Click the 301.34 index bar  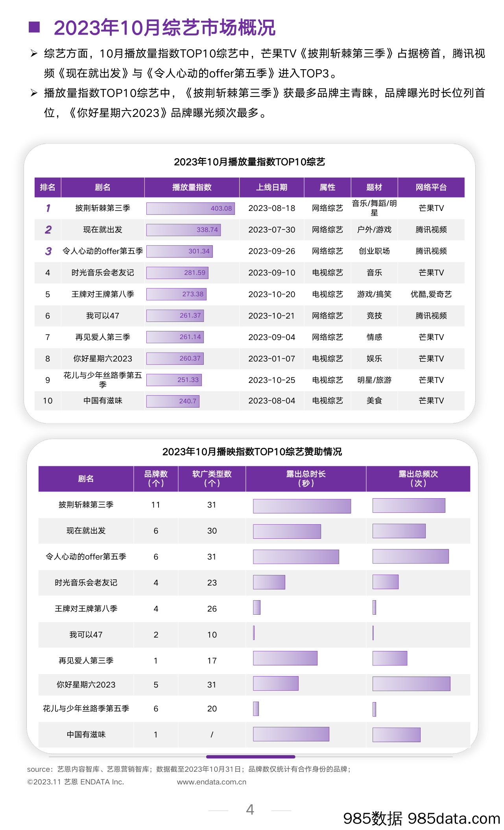pos(179,251)
